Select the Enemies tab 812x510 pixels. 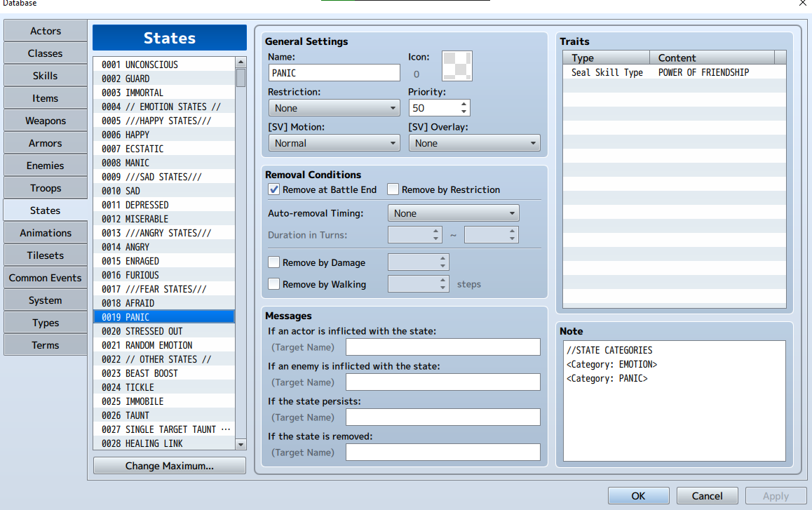point(46,166)
